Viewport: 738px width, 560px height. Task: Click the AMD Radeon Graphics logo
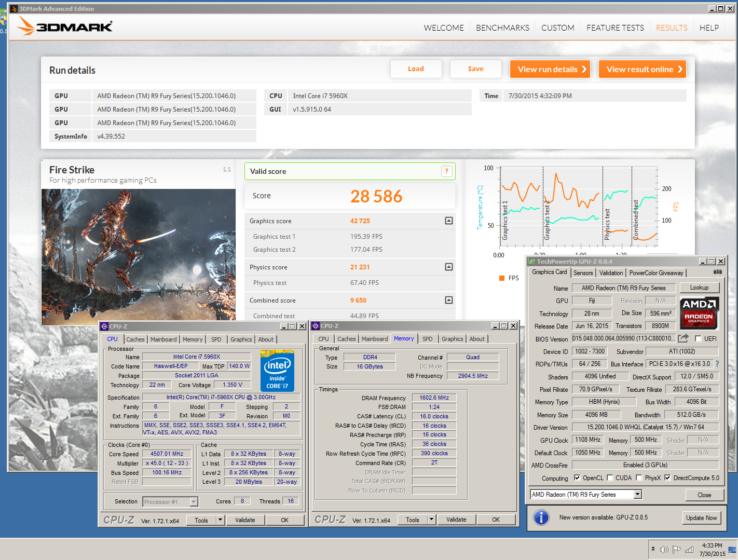(x=699, y=313)
